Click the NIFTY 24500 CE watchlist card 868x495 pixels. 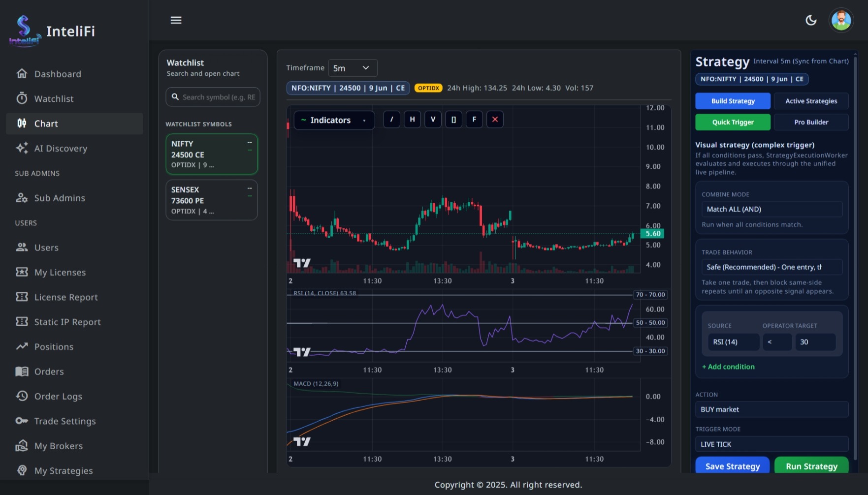[212, 154]
